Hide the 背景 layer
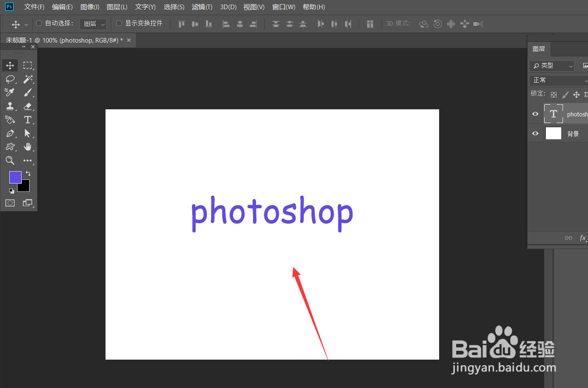 tap(535, 134)
